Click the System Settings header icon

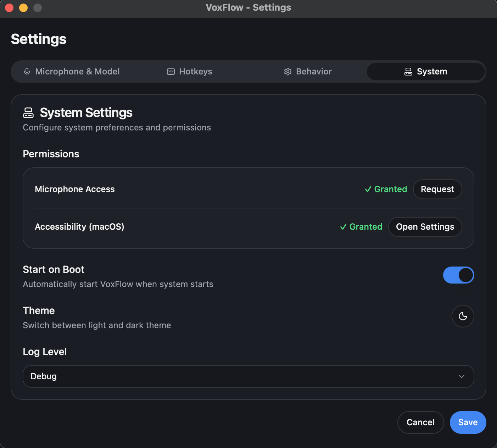click(28, 112)
